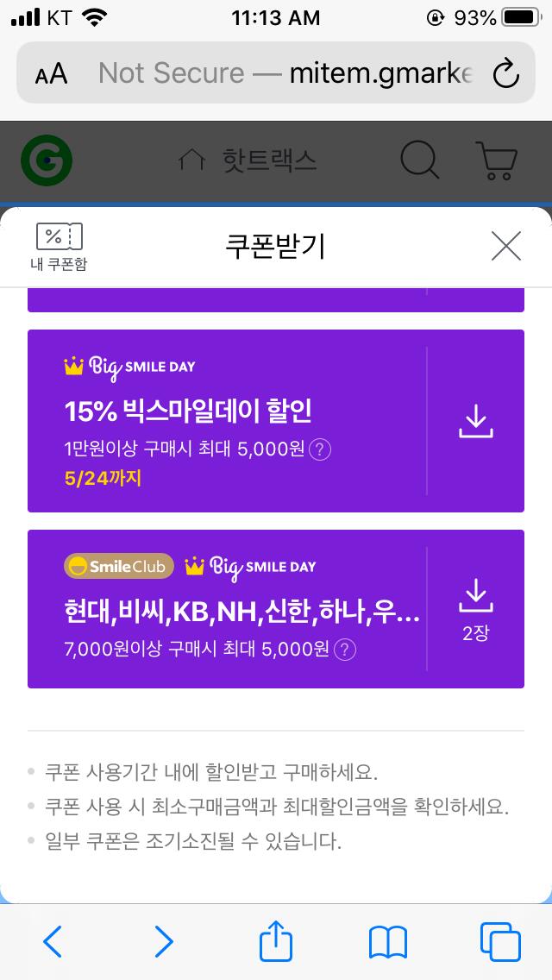The height and width of the screenshot is (980, 552).
Task: Open 내 쿠폰함 coupon box
Action: click(59, 248)
